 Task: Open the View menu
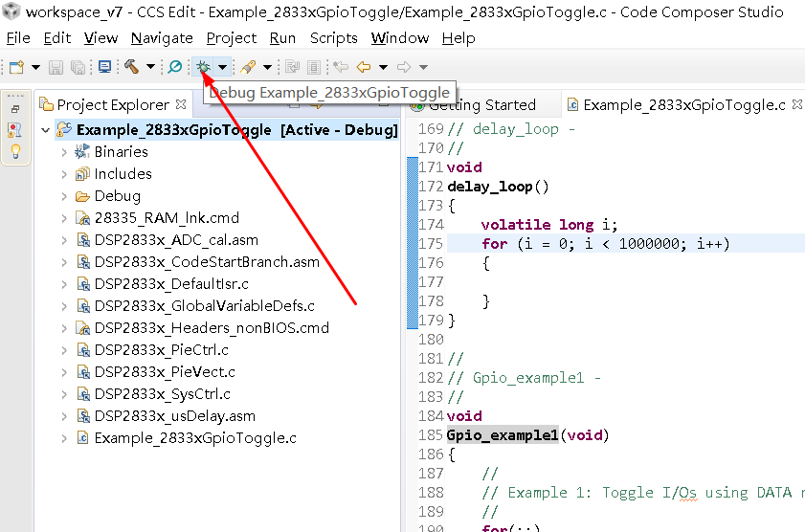(x=101, y=38)
